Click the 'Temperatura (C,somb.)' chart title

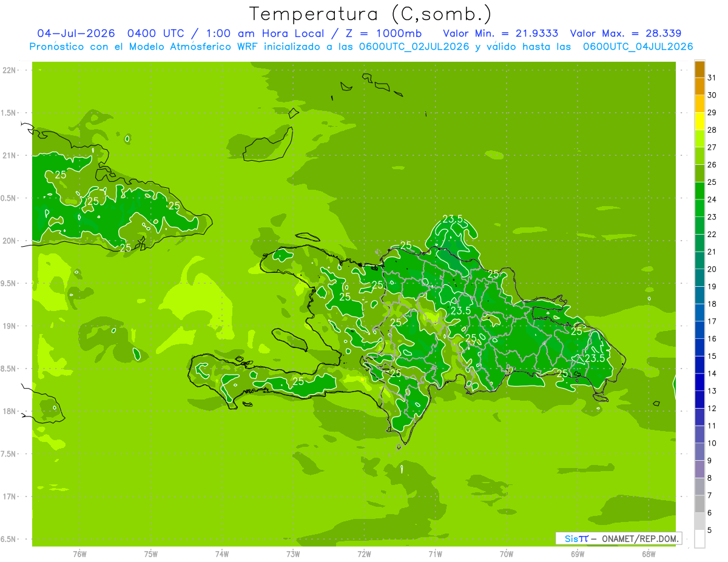(x=370, y=14)
